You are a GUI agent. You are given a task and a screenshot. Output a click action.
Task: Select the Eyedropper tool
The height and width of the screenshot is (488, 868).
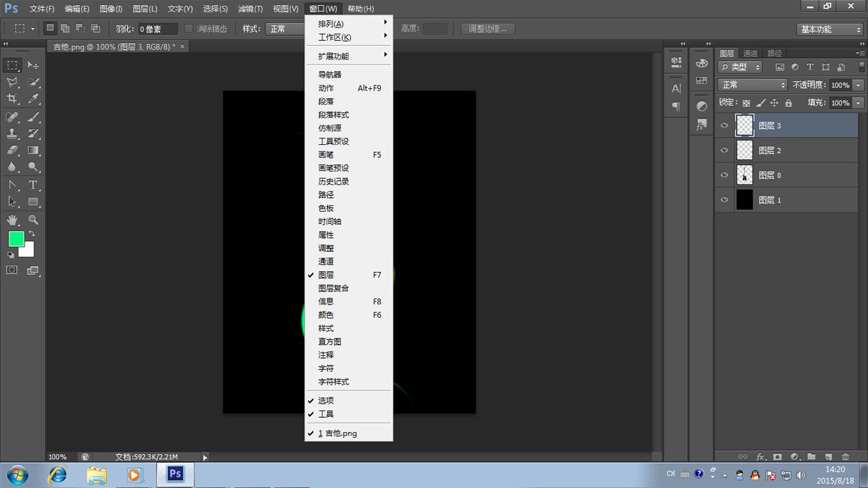pos(33,99)
